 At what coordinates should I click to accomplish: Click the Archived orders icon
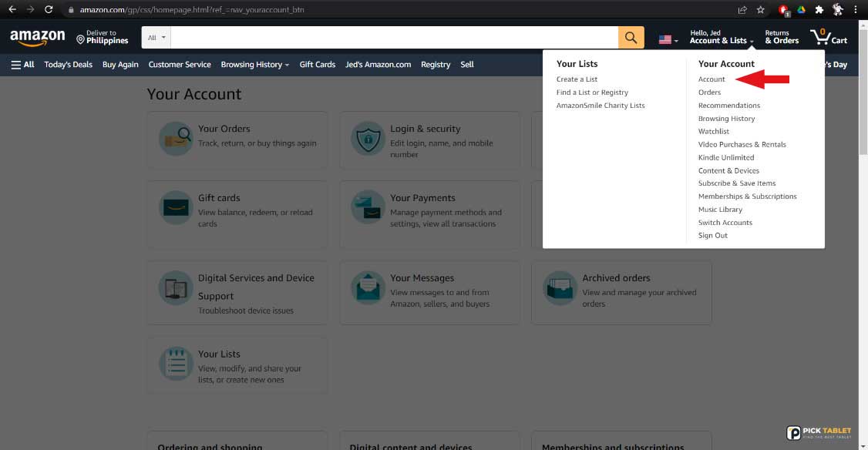560,288
